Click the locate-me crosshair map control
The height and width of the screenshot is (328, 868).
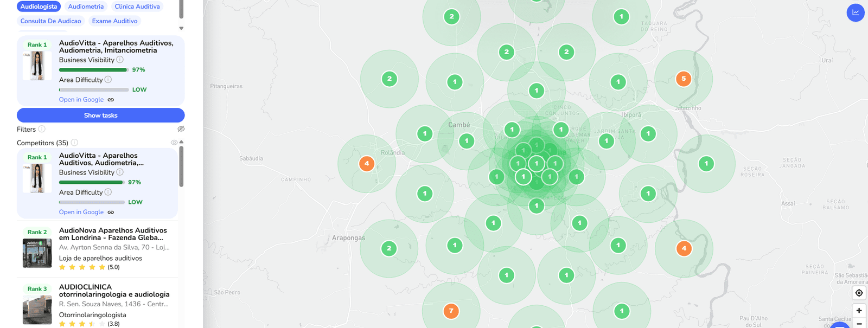pyautogui.click(x=859, y=293)
